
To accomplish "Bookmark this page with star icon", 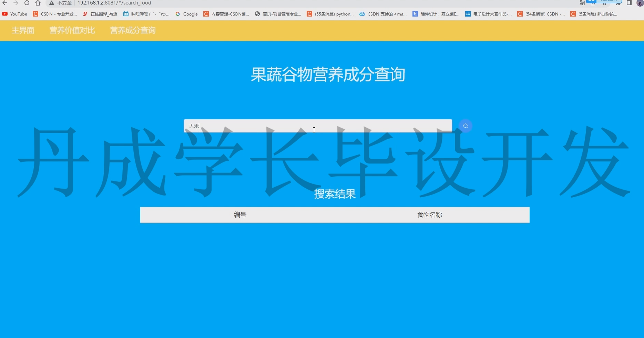I will pyautogui.click(x=605, y=3).
